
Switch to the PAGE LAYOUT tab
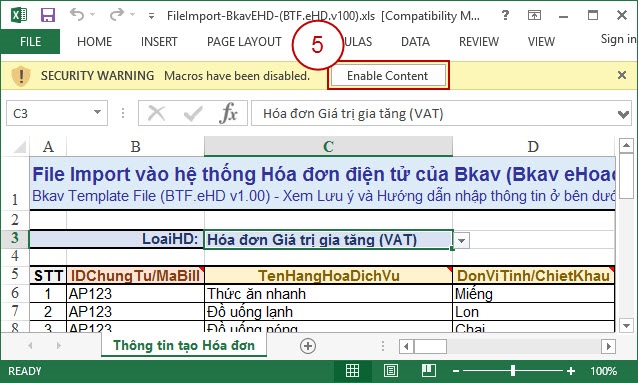(x=244, y=42)
